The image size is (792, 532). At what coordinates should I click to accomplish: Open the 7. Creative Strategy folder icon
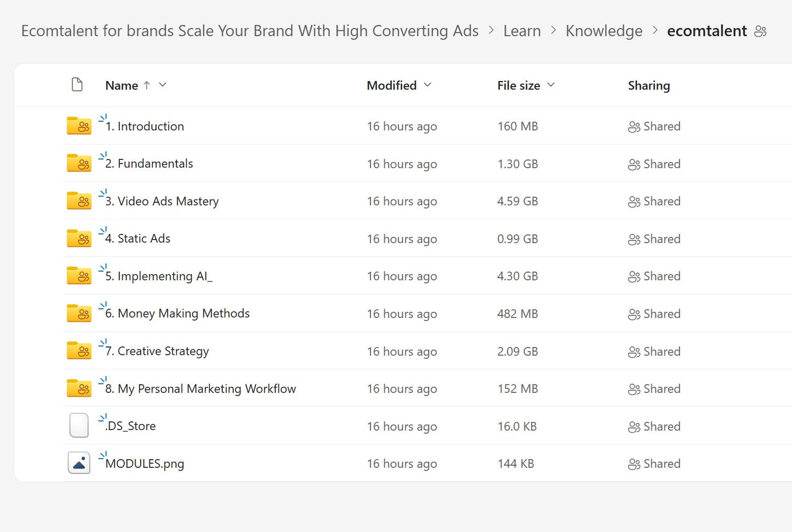point(79,351)
